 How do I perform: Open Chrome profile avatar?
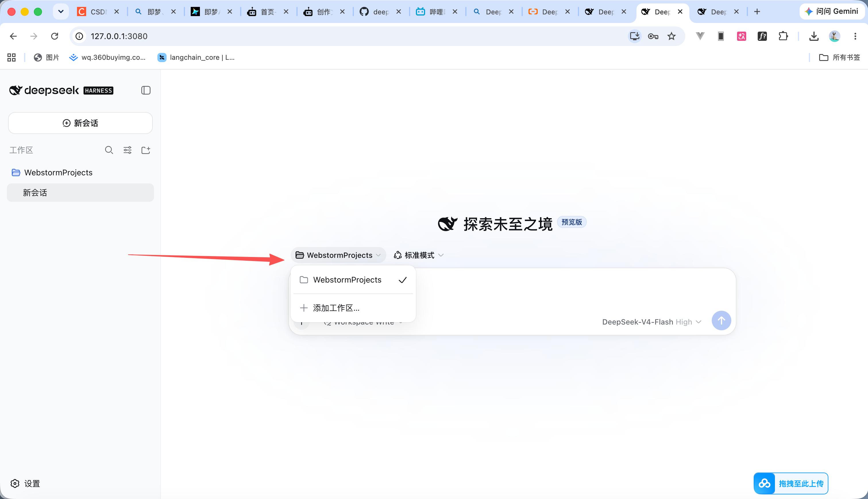834,36
